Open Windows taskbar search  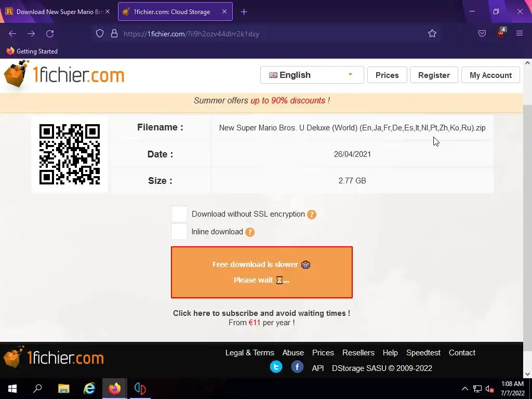pos(37,389)
